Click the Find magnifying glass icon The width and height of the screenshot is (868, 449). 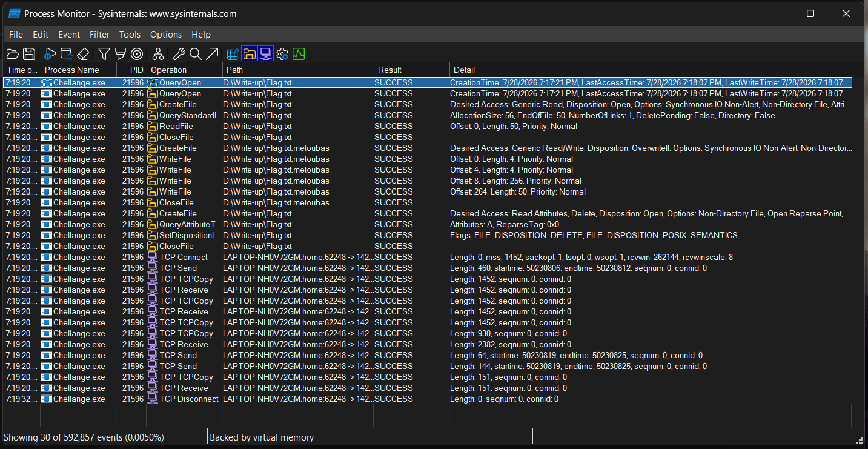[195, 54]
